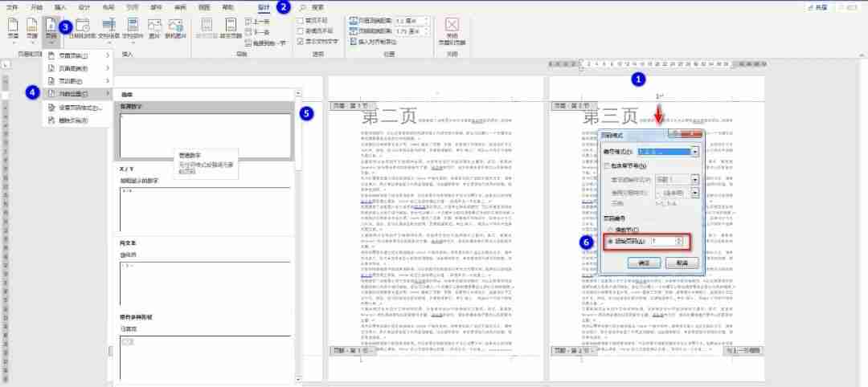This screenshot has width=868, height=387.
Task: Open the 页眉 (Header) gallery button
Action: 13,29
